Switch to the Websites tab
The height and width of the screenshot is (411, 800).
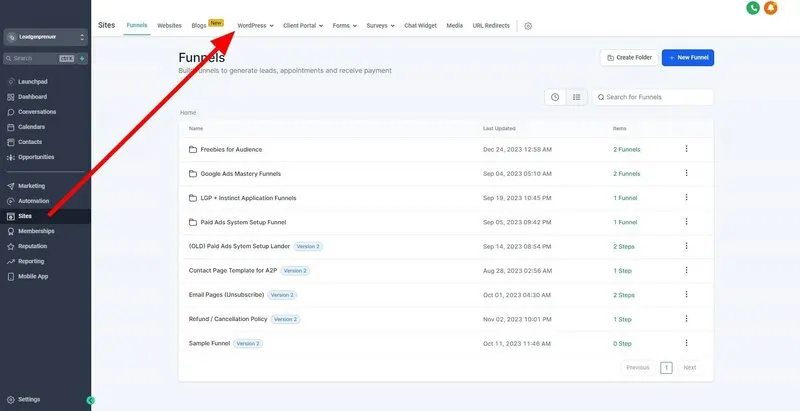click(169, 25)
